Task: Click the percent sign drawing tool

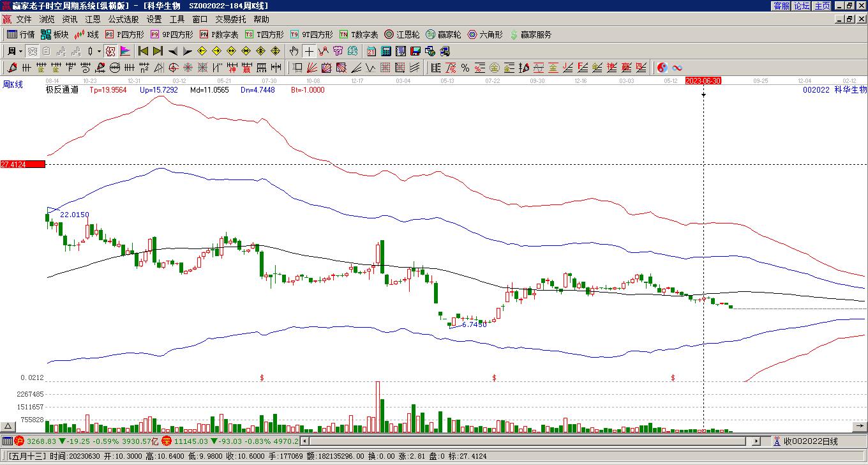Action: (x=465, y=68)
